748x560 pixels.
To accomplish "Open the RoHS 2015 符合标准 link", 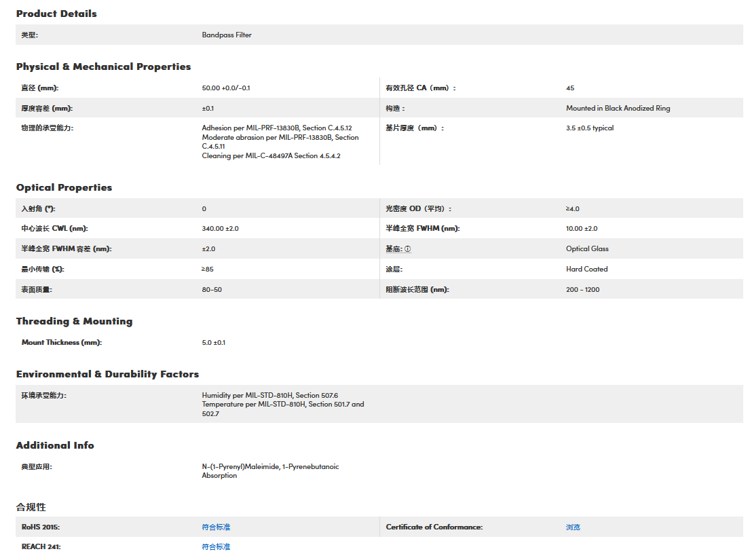I will [x=216, y=527].
